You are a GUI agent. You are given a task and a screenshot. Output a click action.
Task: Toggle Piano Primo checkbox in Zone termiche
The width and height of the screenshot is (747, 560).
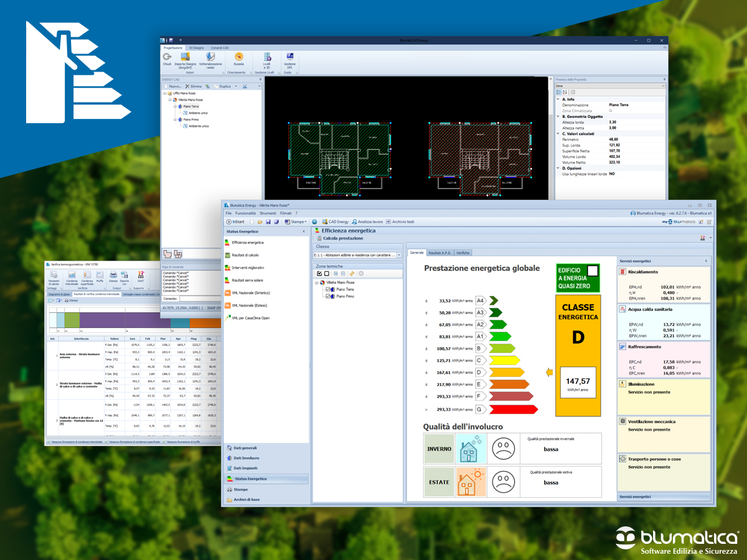[328, 296]
